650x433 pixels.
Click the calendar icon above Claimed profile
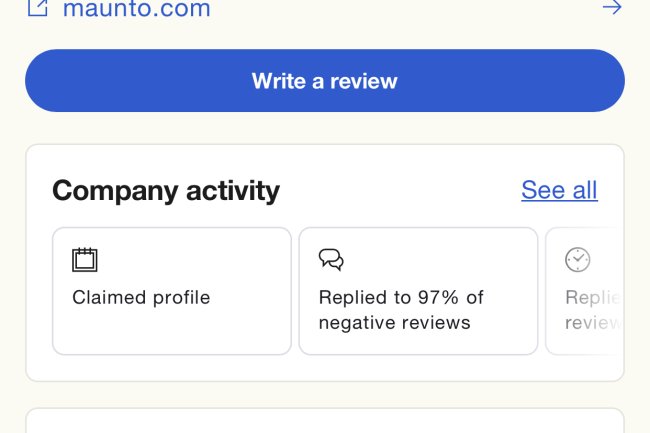point(85,260)
